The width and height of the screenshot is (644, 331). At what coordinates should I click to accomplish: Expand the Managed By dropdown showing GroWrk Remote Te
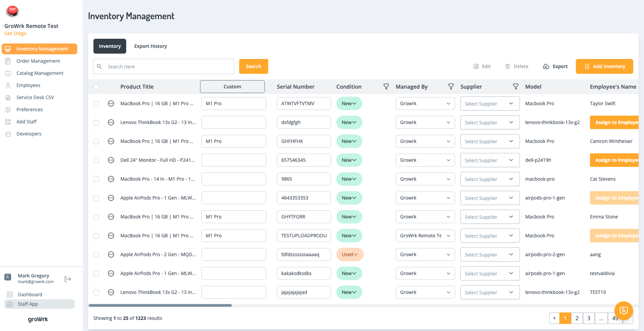425,235
